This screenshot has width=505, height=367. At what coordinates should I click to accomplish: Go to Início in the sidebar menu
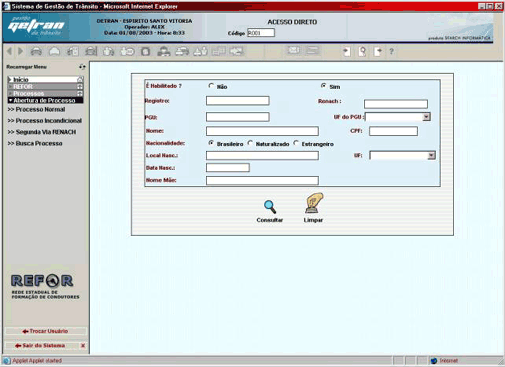point(45,80)
